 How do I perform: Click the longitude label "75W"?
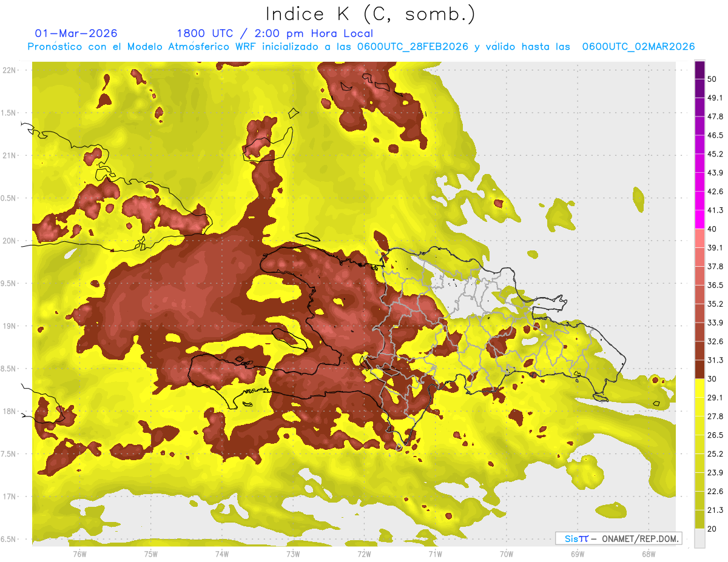pyautogui.click(x=150, y=554)
